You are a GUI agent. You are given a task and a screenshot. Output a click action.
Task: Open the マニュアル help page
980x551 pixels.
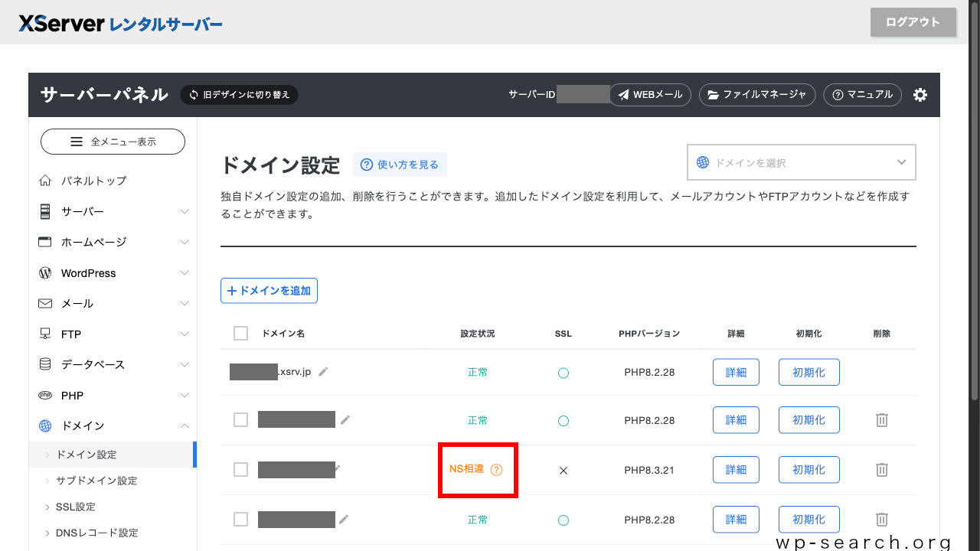pyautogui.click(x=862, y=95)
